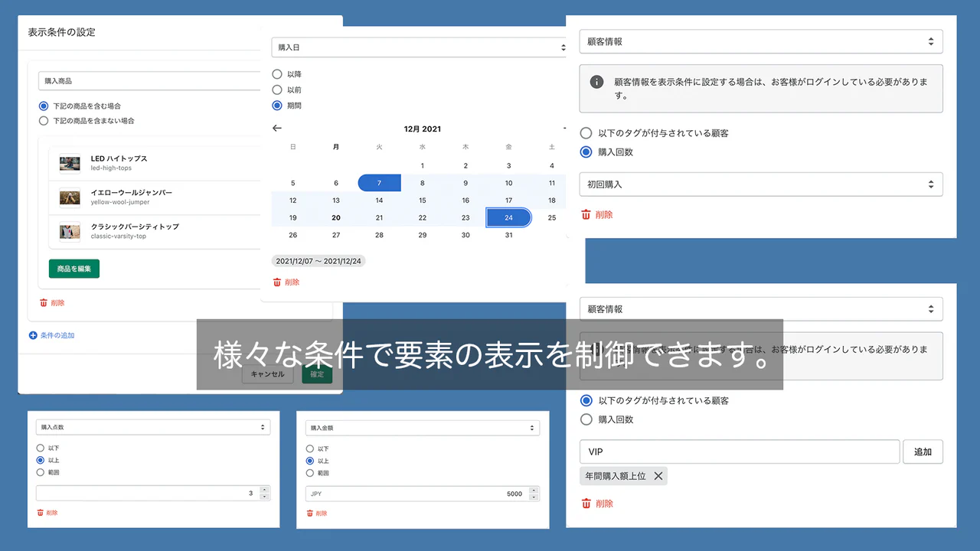This screenshot has height=551, width=980.
Task: Select radio 下記の商品を含む場合
Action: point(44,106)
